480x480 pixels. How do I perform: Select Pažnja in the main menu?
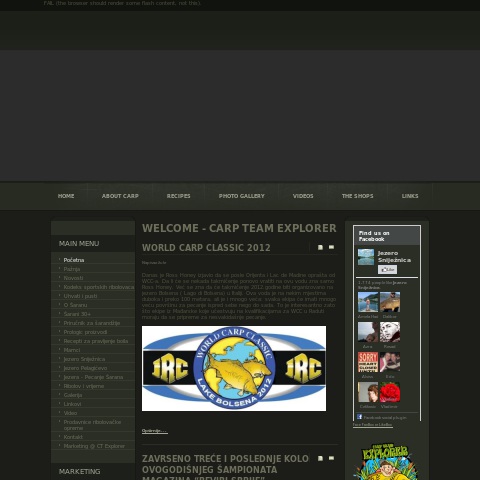pyautogui.click(x=72, y=269)
